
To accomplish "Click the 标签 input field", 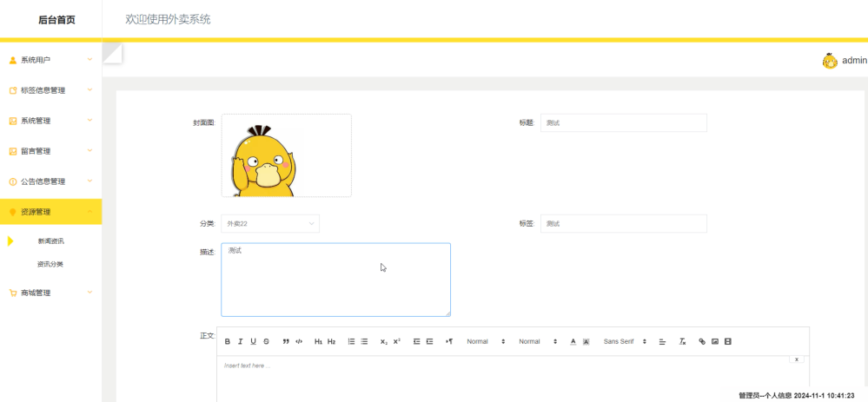I will point(623,223).
